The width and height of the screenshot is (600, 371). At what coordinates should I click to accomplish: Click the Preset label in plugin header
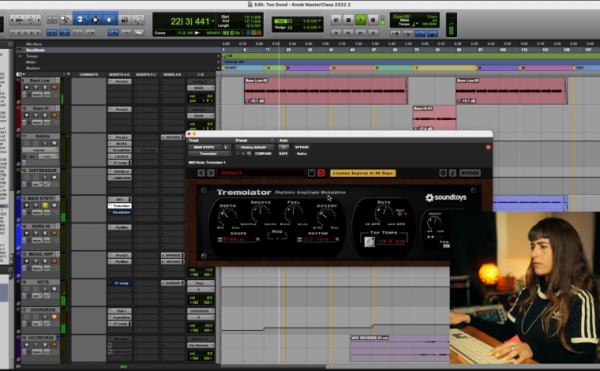pyautogui.click(x=241, y=140)
